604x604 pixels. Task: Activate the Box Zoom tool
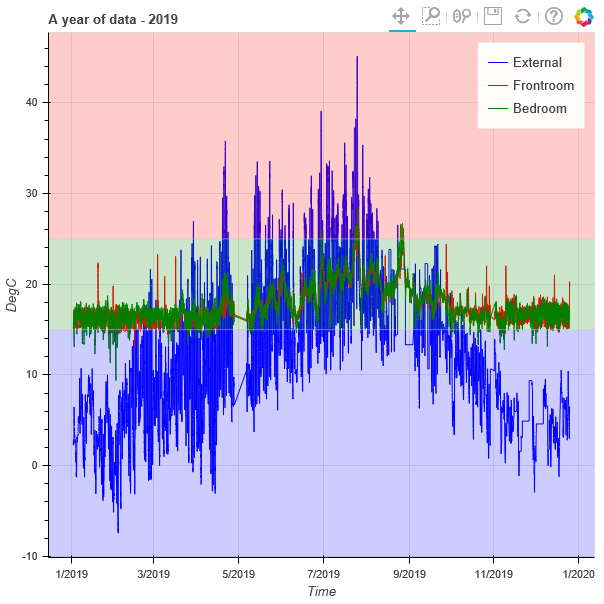431,16
